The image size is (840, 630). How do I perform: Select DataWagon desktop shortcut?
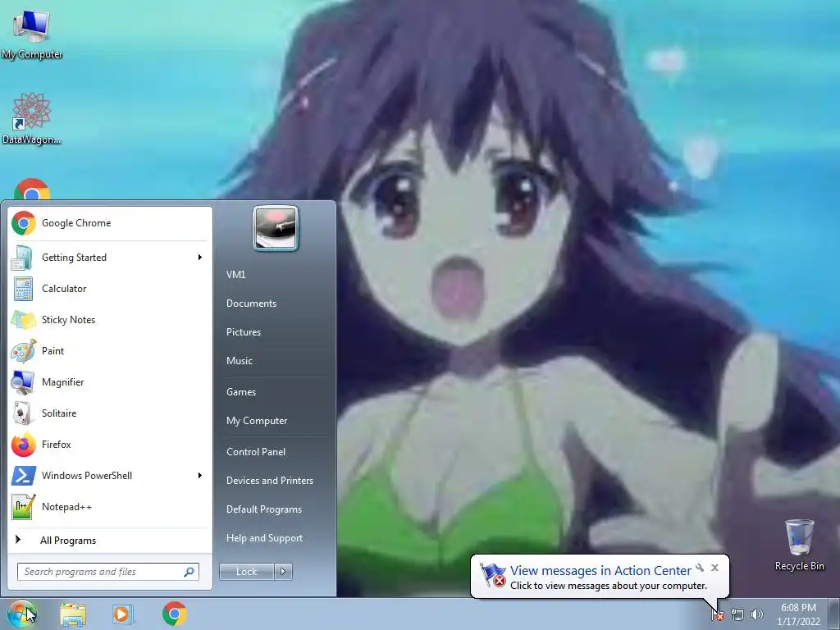click(x=32, y=118)
